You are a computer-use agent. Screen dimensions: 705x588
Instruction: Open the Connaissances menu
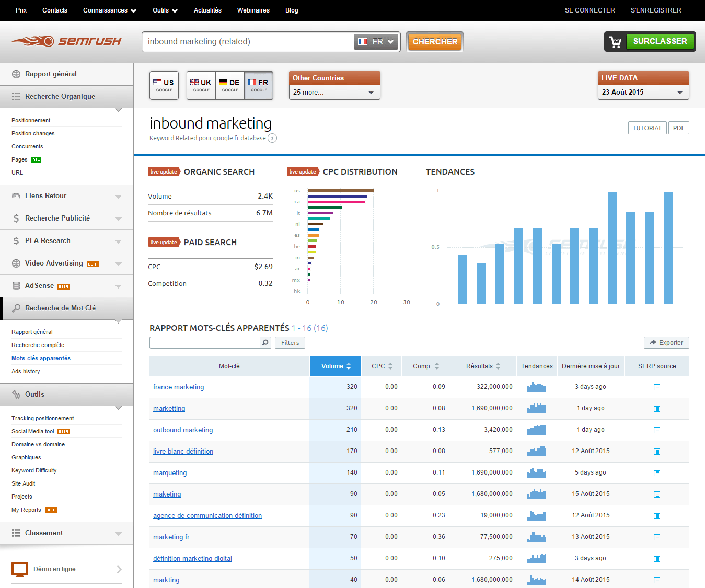tap(110, 10)
